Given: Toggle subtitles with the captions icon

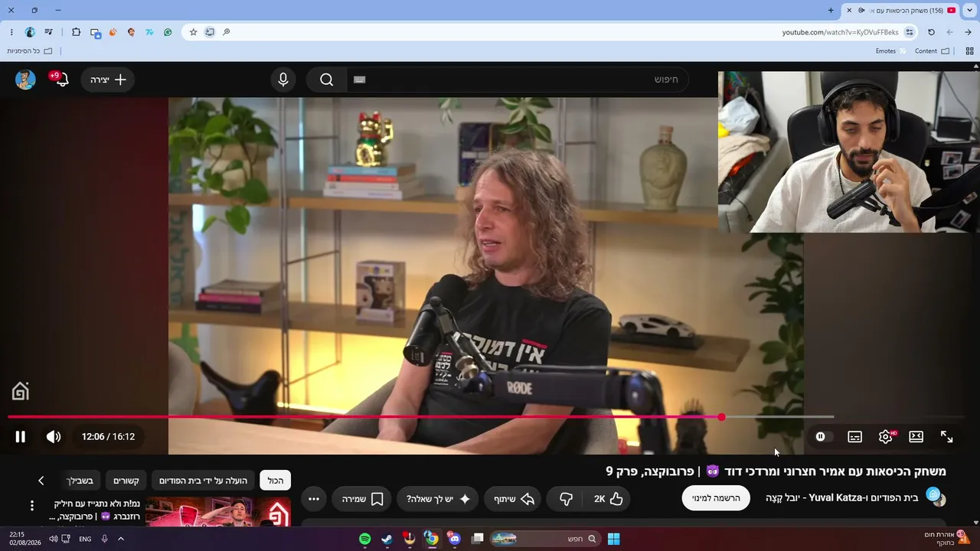Looking at the screenshot, I should tap(855, 437).
